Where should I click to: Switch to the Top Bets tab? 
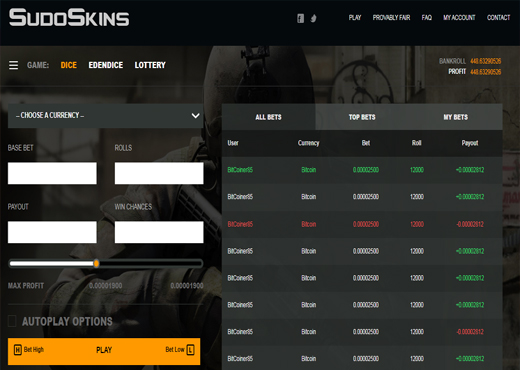(x=362, y=117)
